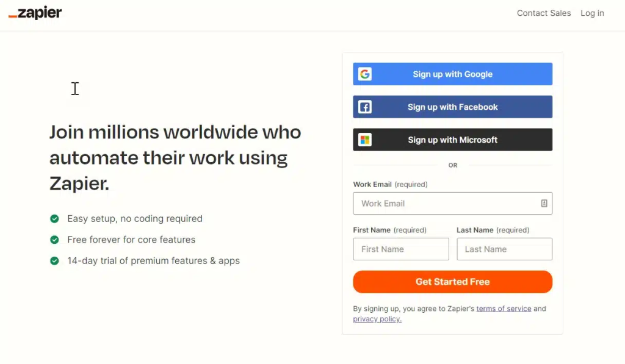This screenshot has width=625, height=364.
Task: Click the autofill icon in Work Email field
Action: [544, 204]
